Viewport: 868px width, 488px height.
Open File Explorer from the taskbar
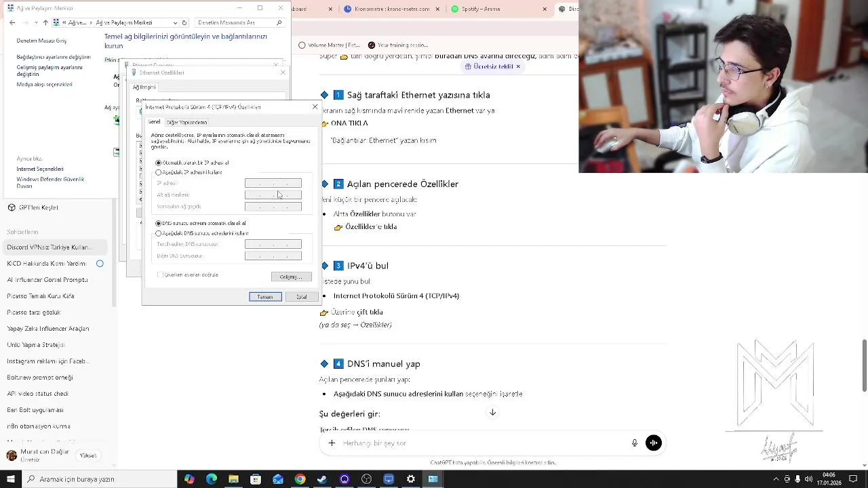233,479
